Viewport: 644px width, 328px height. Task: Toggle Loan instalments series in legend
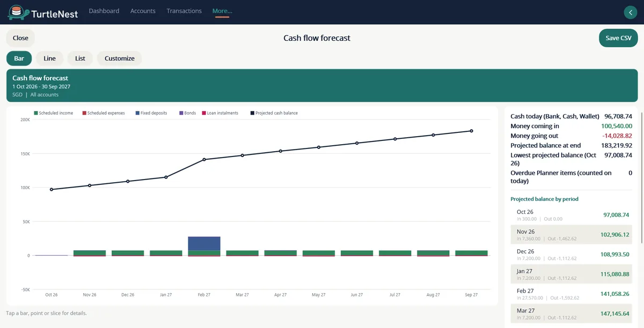[x=219, y=113]
